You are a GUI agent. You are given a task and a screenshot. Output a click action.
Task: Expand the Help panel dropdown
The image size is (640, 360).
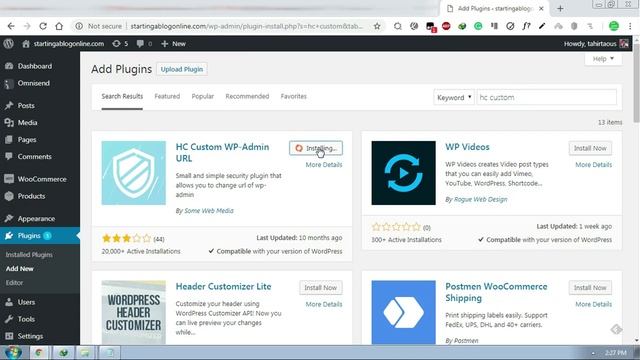coord(603,59)
